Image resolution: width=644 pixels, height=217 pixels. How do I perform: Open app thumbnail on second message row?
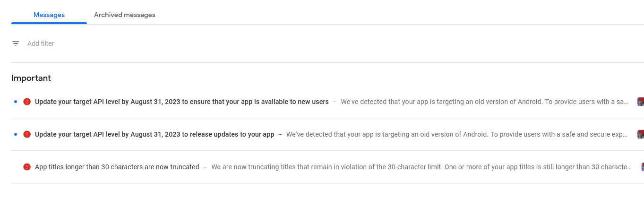(640, 134)
